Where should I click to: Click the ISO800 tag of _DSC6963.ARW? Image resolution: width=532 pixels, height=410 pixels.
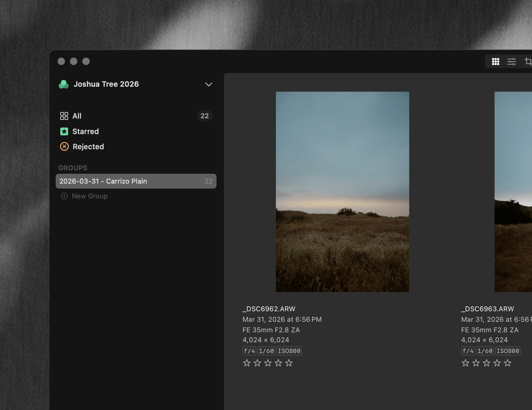(508, 351)
